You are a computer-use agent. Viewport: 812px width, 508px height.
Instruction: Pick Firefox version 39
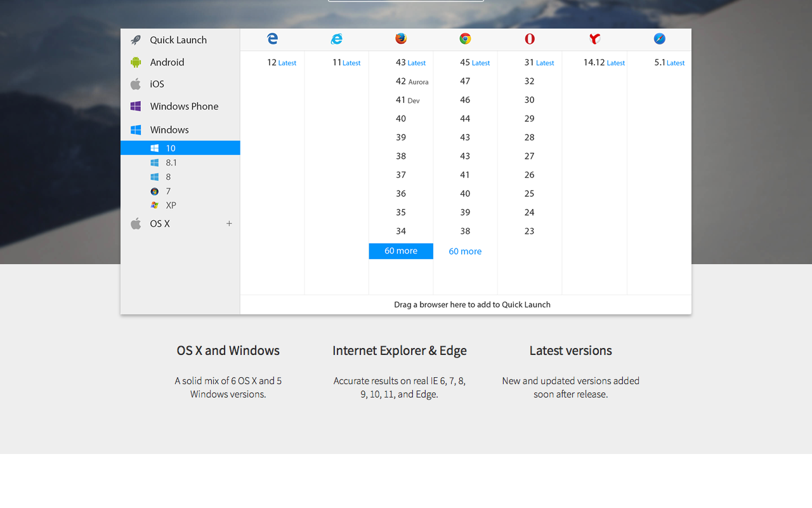click(401, 137)
